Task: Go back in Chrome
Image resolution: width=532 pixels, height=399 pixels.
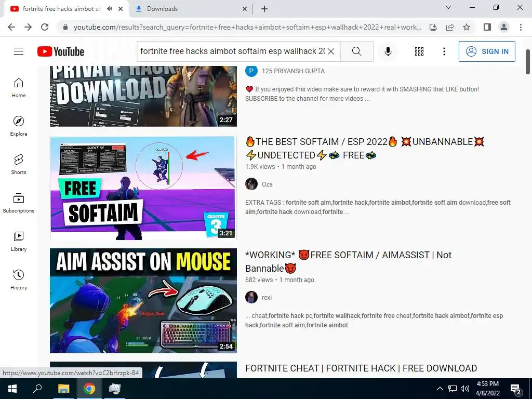Action: point(11,27)
